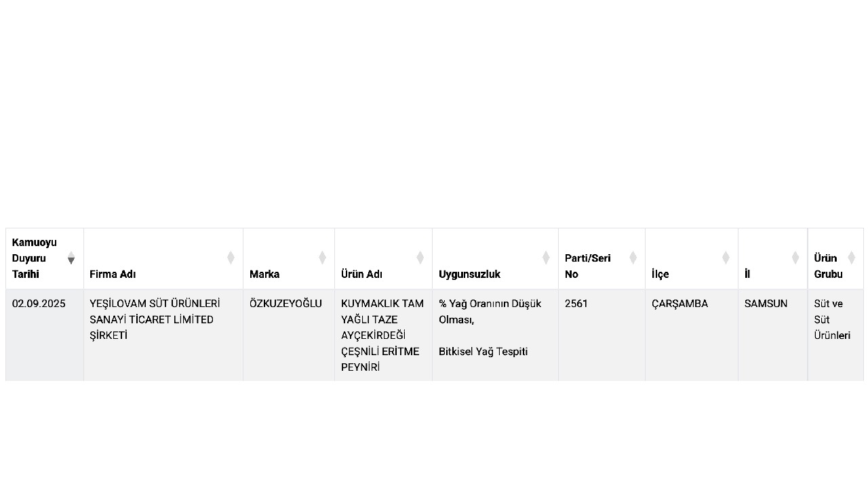Click the Bitkisel Yağ Tespiti text
Screen dimensions: 868x488
click(x=483, y=351)
